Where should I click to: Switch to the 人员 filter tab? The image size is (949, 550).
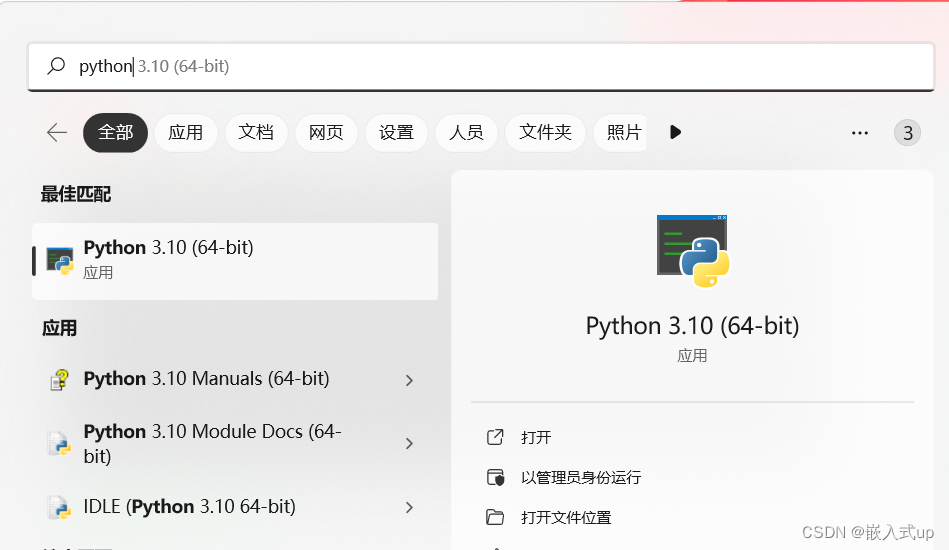pos(467,133)
